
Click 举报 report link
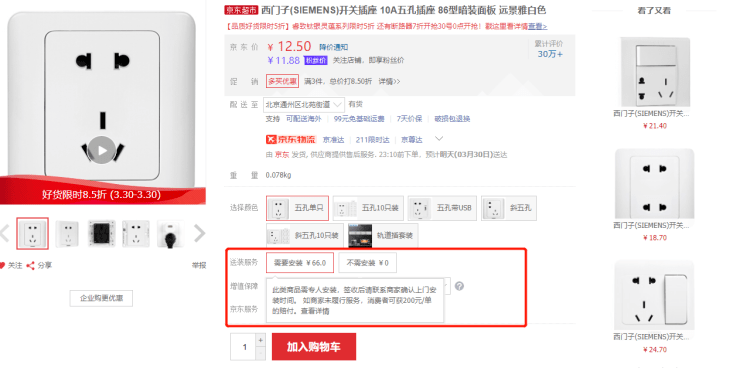pos(199,266)
